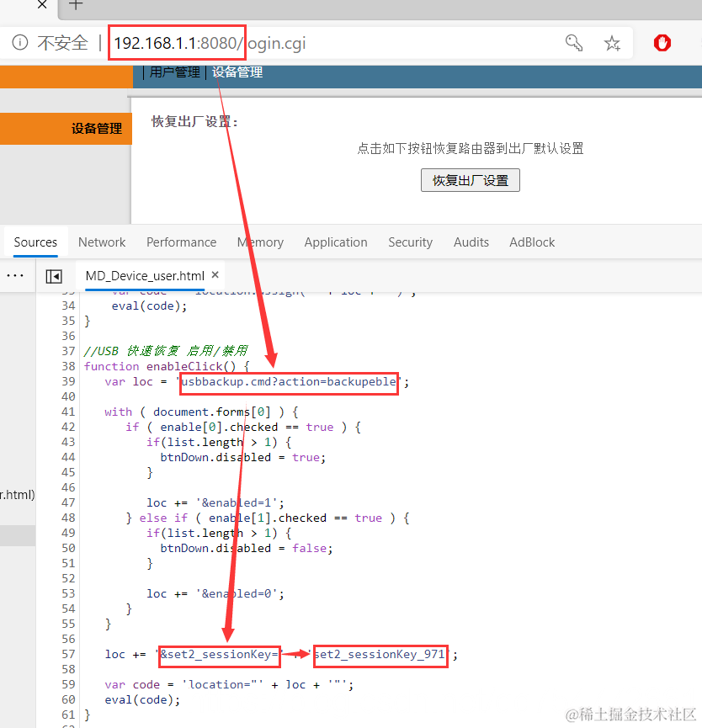This screenshot has width=702, height=728.
Task: Click the site info icon beside 不安全
Action: click(x=20, y=43)
